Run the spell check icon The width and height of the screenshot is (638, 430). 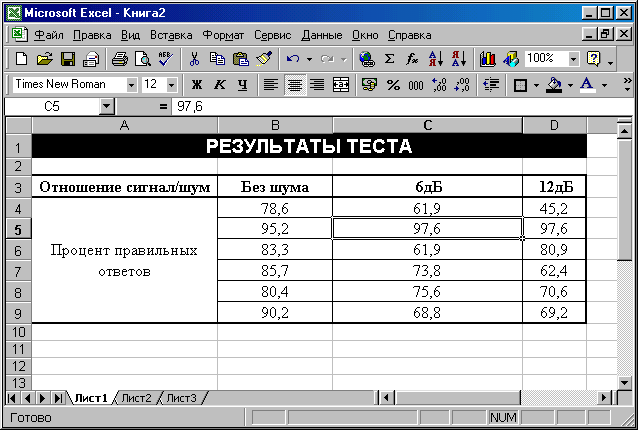[166, 59]
